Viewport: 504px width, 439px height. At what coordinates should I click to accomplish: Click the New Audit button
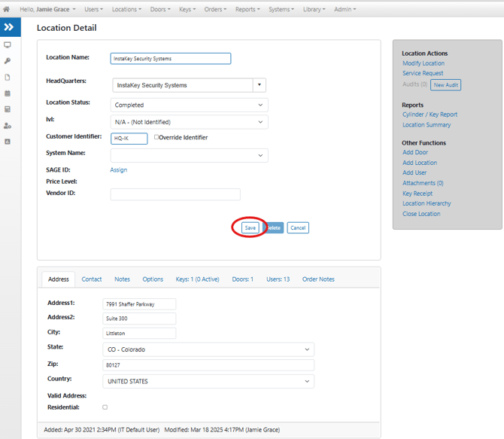point(445,85)
